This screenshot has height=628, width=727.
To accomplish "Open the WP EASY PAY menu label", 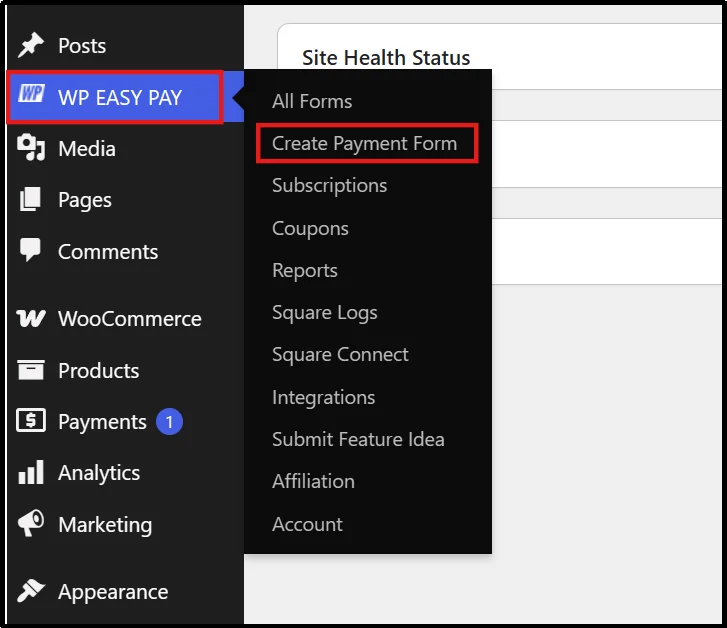I will pos(120,98).
